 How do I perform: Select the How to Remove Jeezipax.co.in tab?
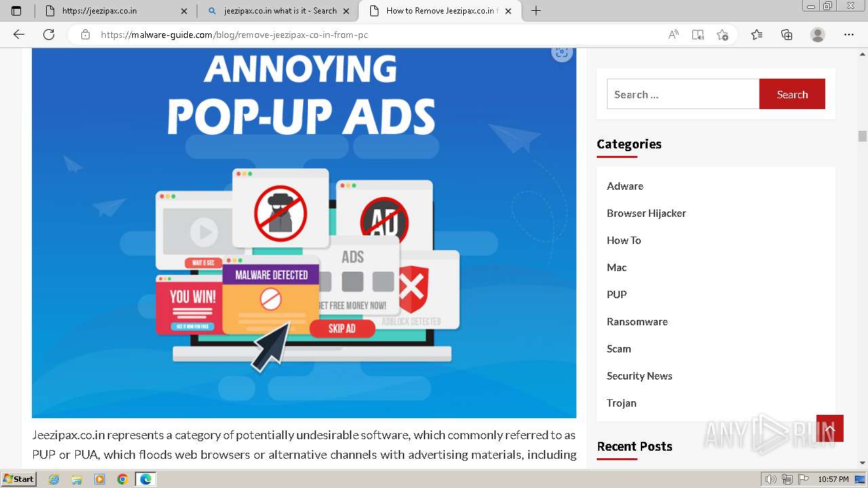[440, 11]
